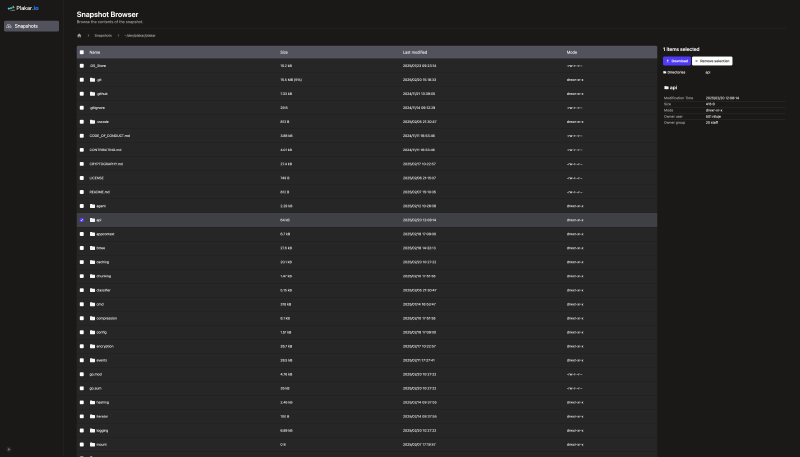The image size is (800, 457).
Task: Open the .github folder icon
Action: click(x=92, y=94)
